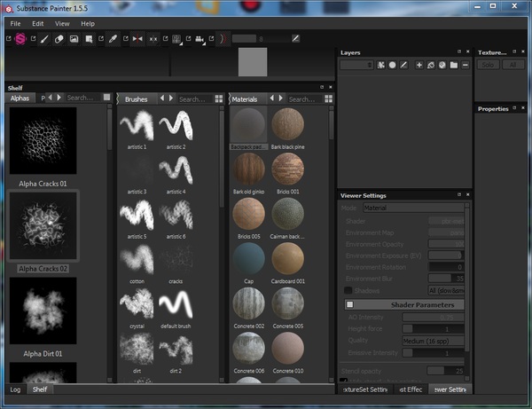Open the Quality dropdown Medium (16 spp)

[x=435, y=339]
